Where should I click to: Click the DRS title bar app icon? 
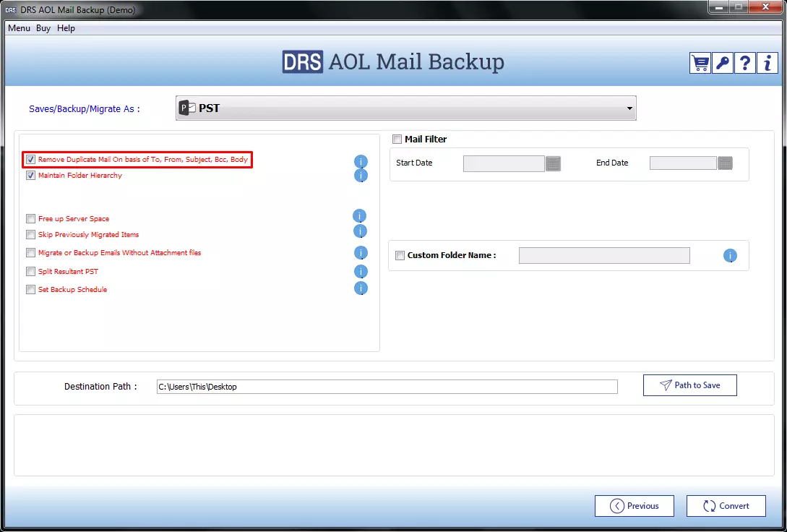11,9
